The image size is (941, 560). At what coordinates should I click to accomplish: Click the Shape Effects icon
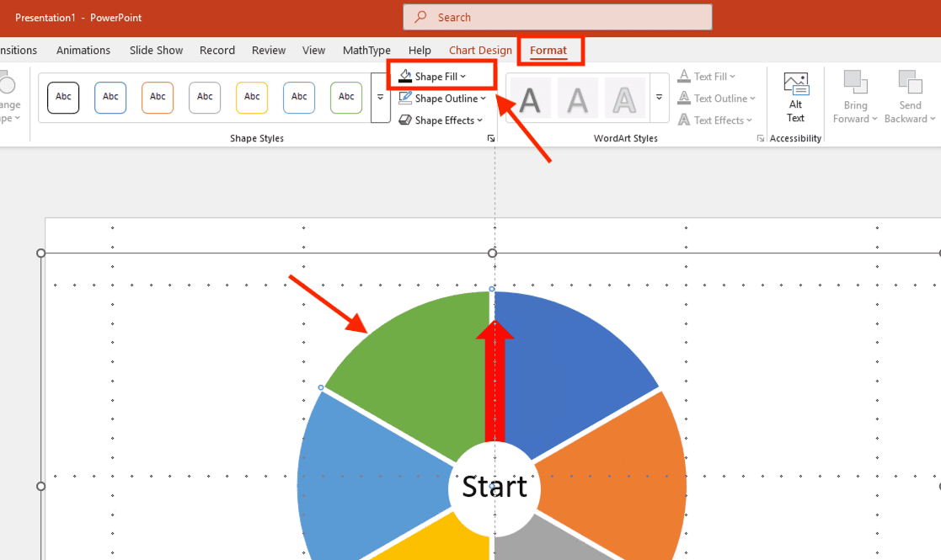[405, 120]
